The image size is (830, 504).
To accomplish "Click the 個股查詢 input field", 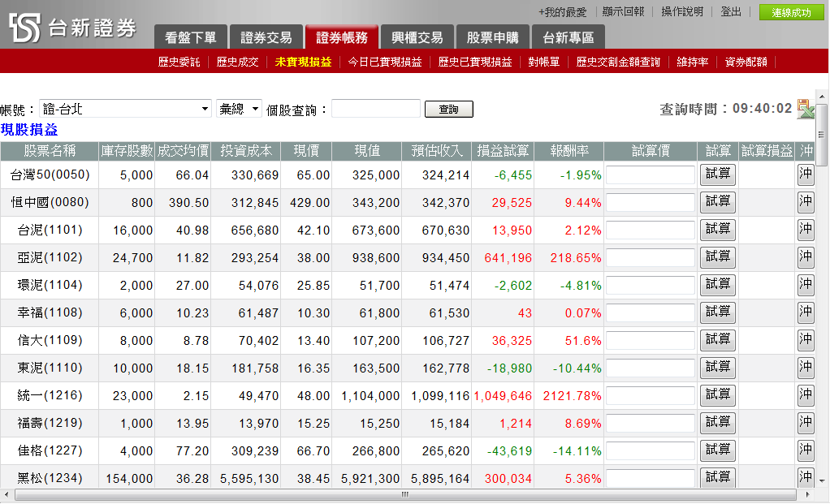I will (375, 109).
